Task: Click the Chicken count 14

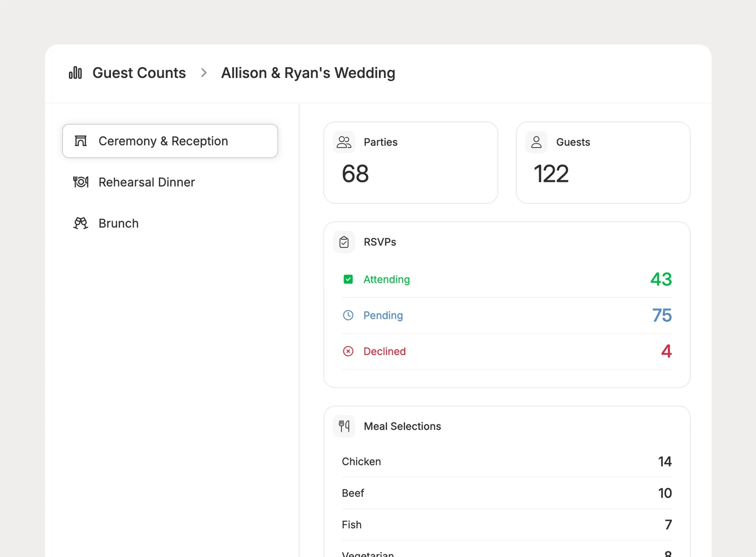Action: coord(665,462)
